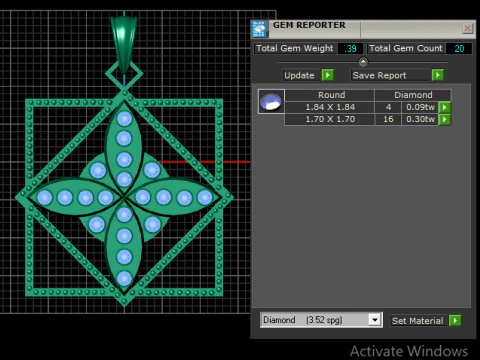This screenshot has width=480, height=360.
Task: Click the Diamond column header
Action: coord(413,95)
